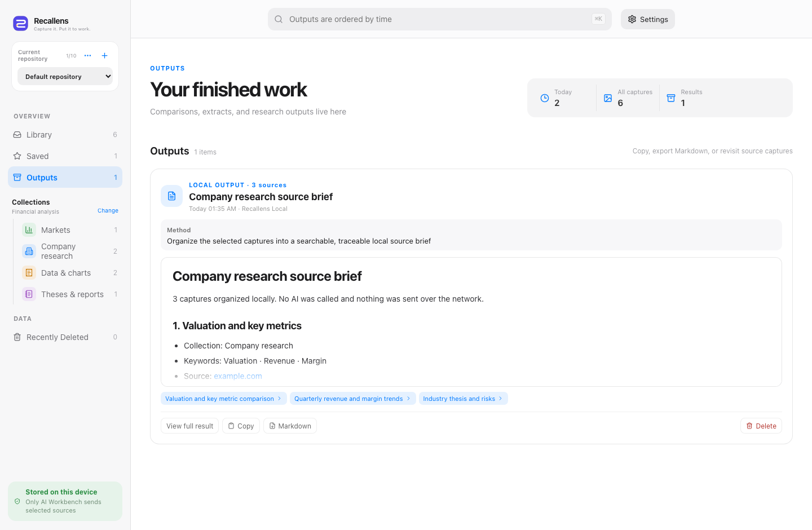Image resolution: width=812 pixels, height=530 pixels.
Task: Click the All captures image icon
Action: [x=608, y=98]
